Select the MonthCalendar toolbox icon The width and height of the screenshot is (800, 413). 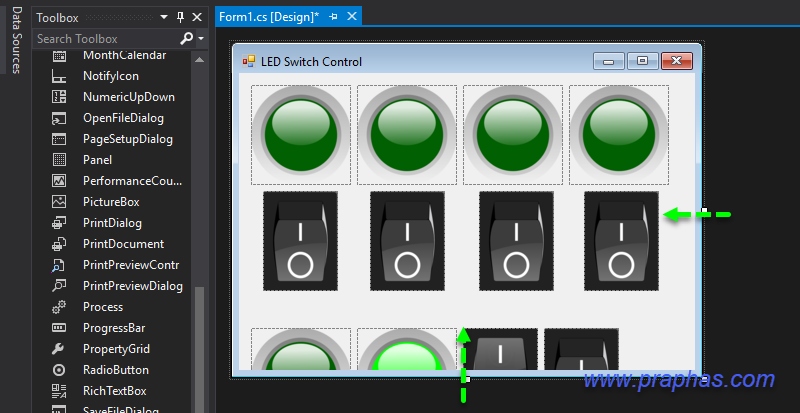click(59, 56)
